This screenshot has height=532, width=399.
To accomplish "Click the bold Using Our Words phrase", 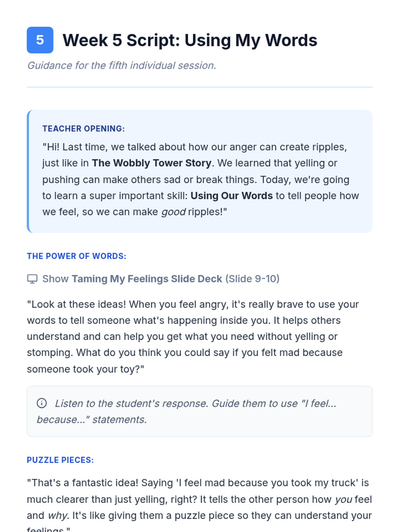I will point(231,196).
